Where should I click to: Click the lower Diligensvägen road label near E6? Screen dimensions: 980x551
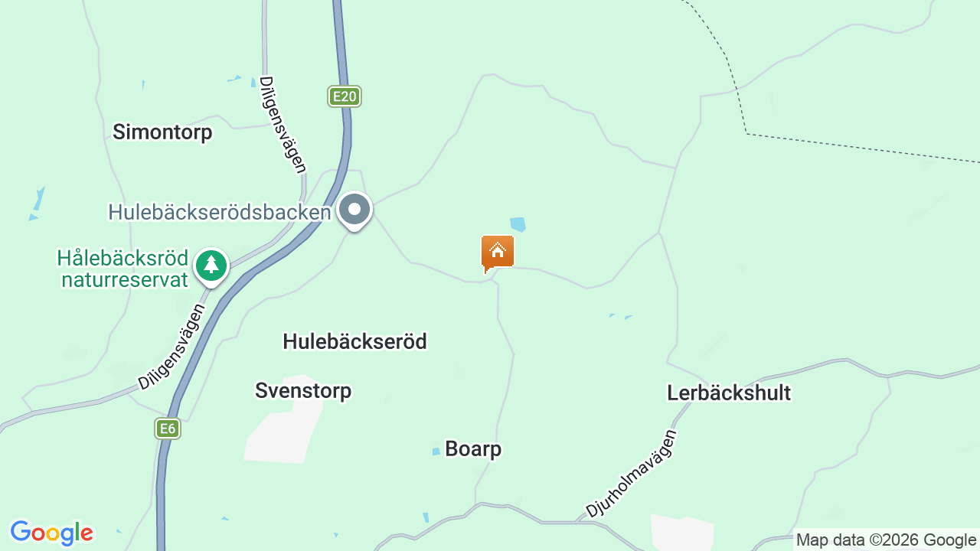172,347
